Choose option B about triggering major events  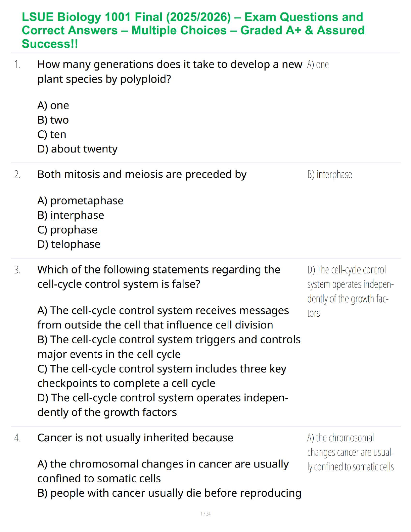(x=169, y=347)
